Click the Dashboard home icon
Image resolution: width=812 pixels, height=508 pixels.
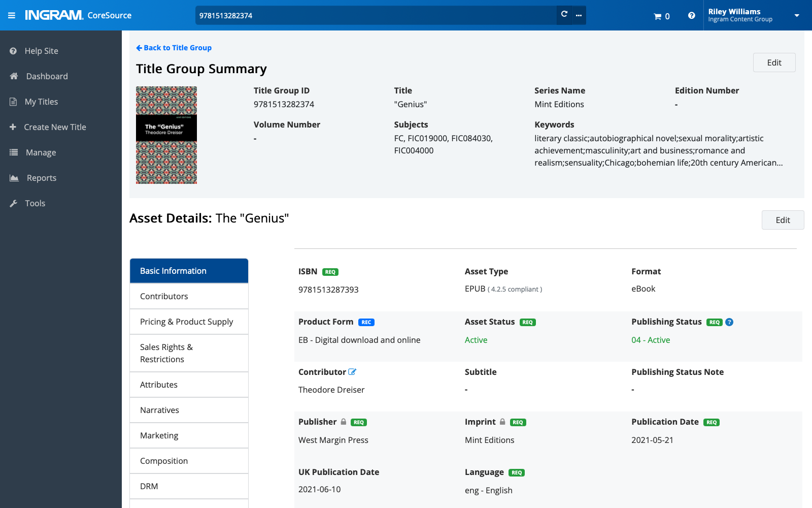tap(14, 76)
